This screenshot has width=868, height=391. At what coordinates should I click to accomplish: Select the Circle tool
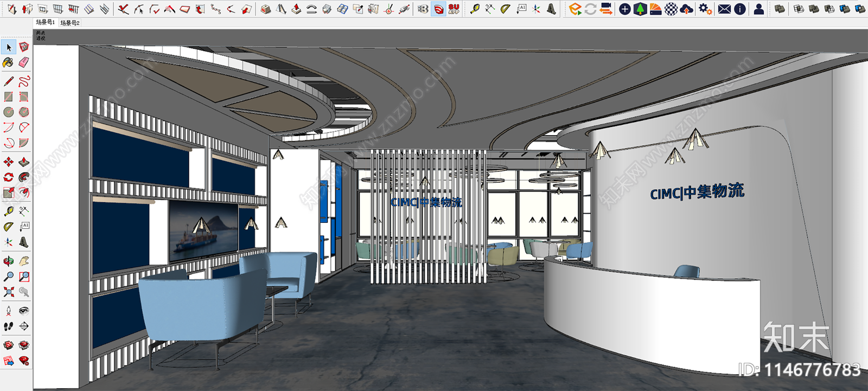[x=9, y=112]
